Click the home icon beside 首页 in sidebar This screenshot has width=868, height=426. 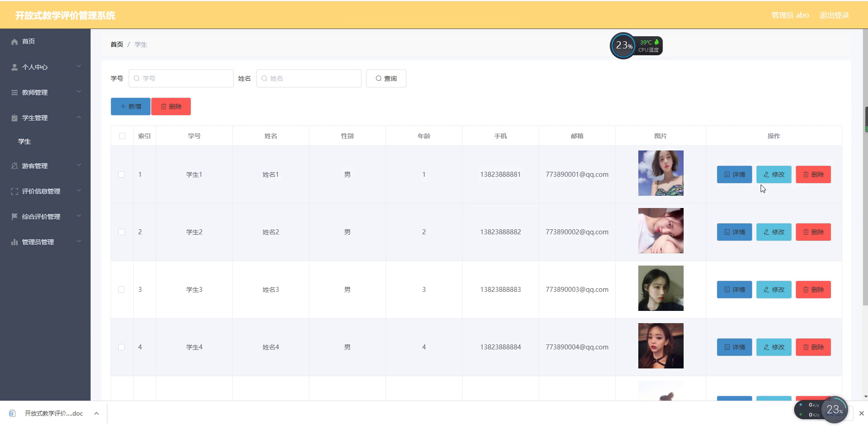coord(14,42)
